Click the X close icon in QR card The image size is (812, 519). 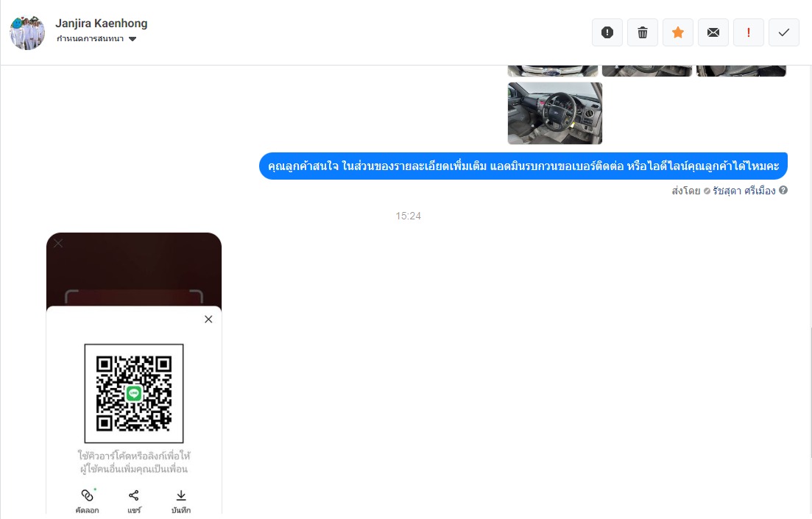[208, 319]
